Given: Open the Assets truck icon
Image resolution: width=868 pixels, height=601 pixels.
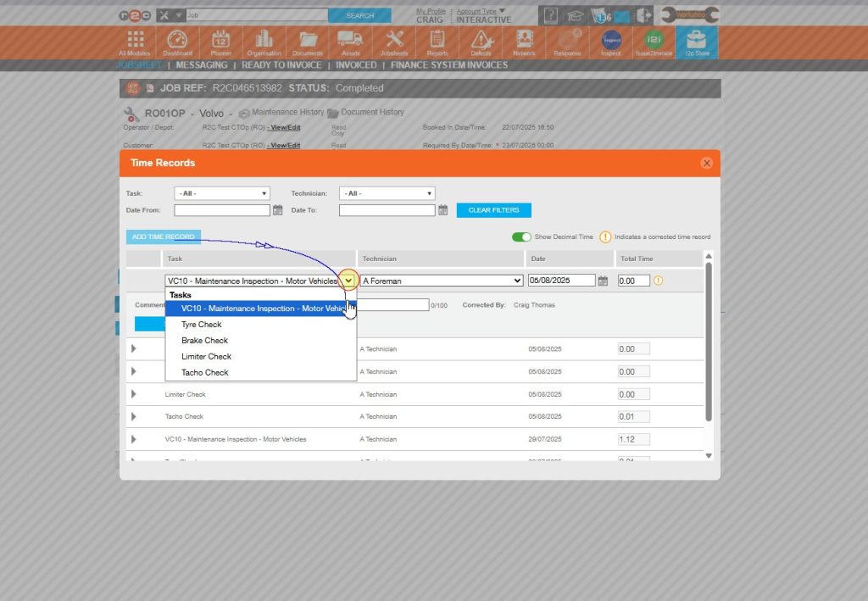Looking at the screenshot, I should (x=350, y=43).
